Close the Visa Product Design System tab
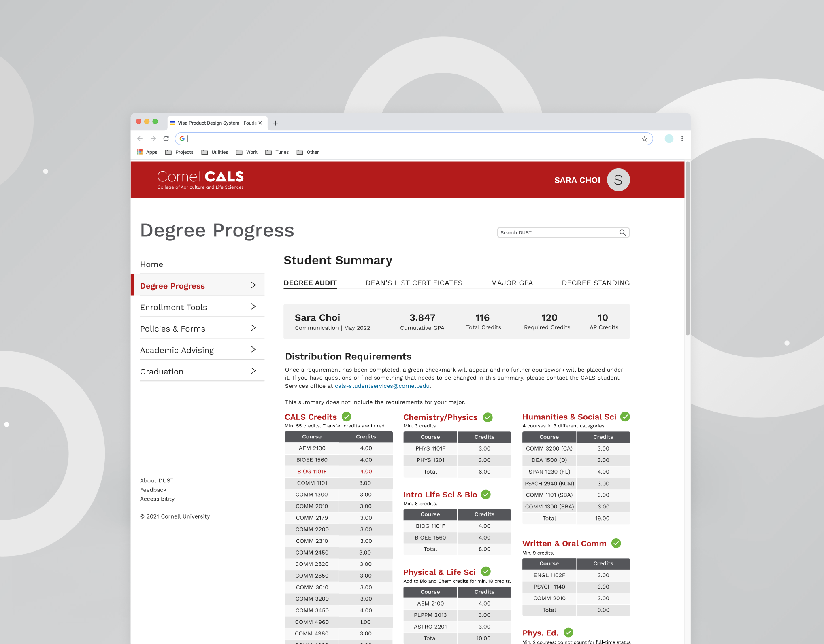Viewport: 824px width, 644px height. [x=260, y=123]
